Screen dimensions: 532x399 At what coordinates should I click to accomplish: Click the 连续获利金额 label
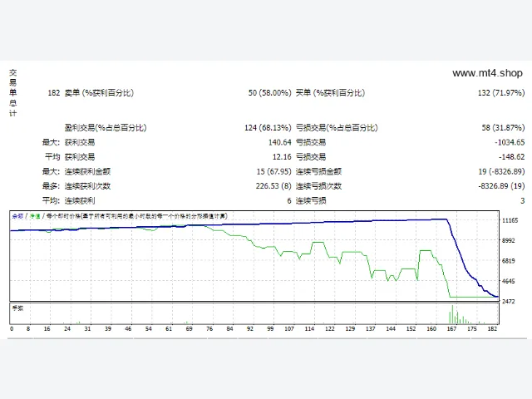coord(87,171)
